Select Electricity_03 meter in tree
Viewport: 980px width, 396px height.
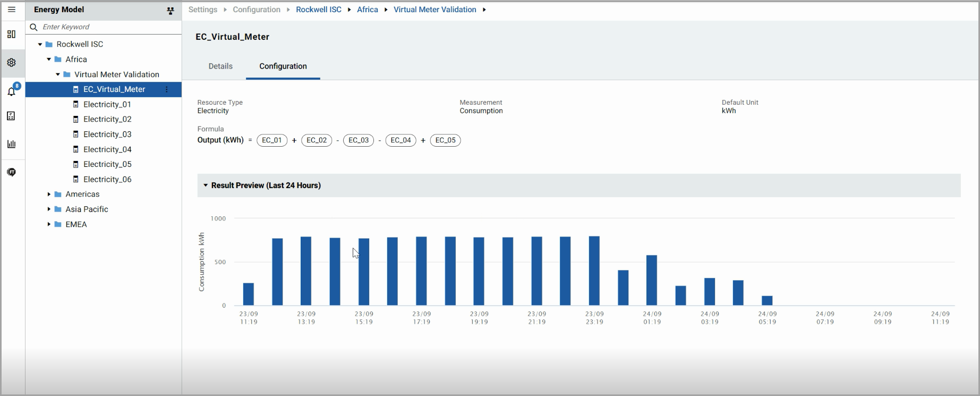coord(107,134)
